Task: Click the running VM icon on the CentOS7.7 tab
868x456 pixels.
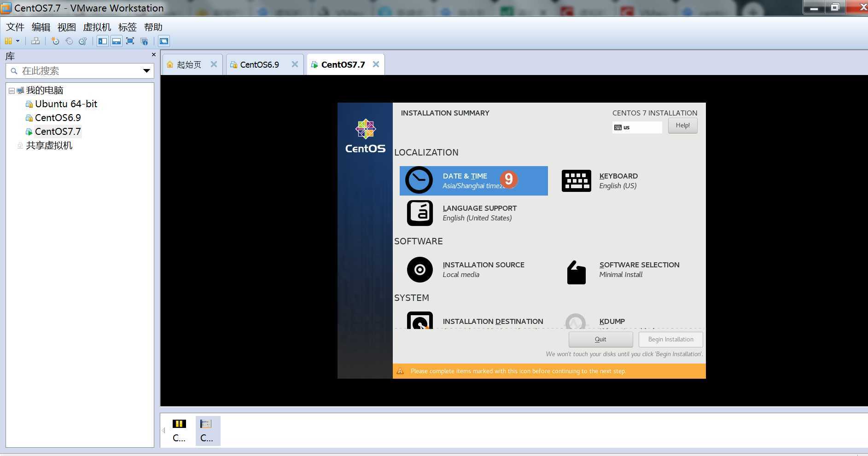Action: point(314,65)
